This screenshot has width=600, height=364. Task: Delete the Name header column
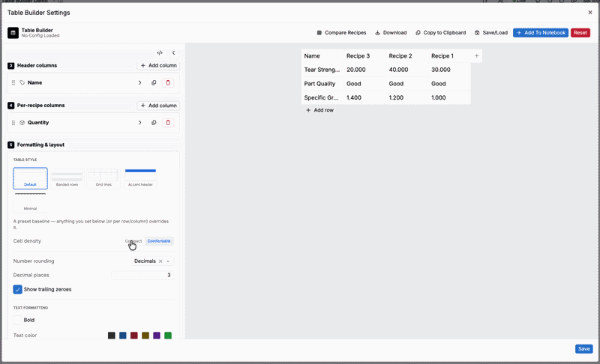point(167,82)
